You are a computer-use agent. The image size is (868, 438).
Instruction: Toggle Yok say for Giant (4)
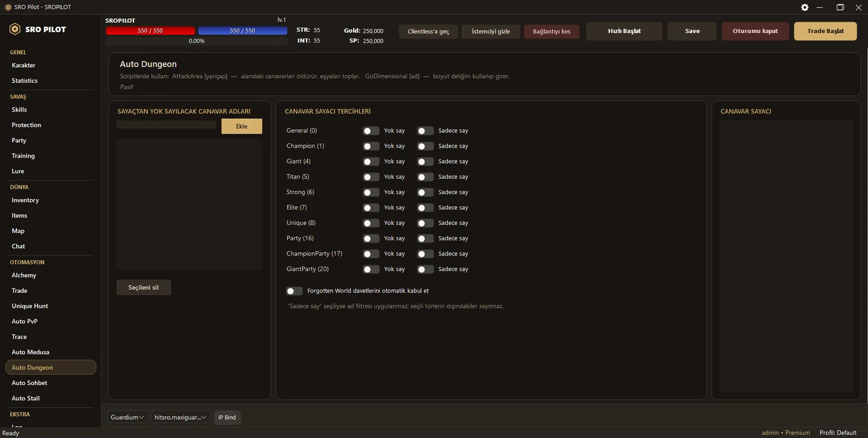click(371, 162)
